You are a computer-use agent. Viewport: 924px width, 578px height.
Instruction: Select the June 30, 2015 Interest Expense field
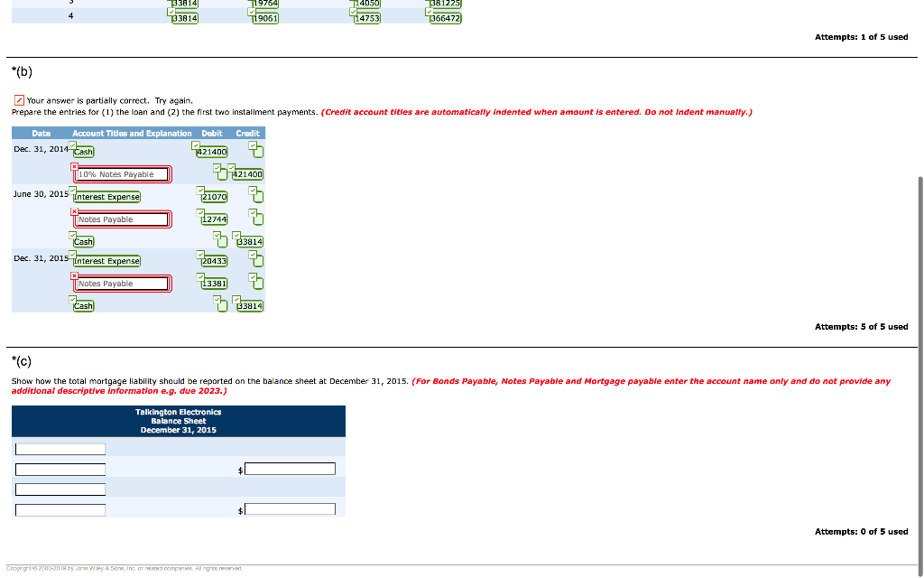[x=106, y=197]
